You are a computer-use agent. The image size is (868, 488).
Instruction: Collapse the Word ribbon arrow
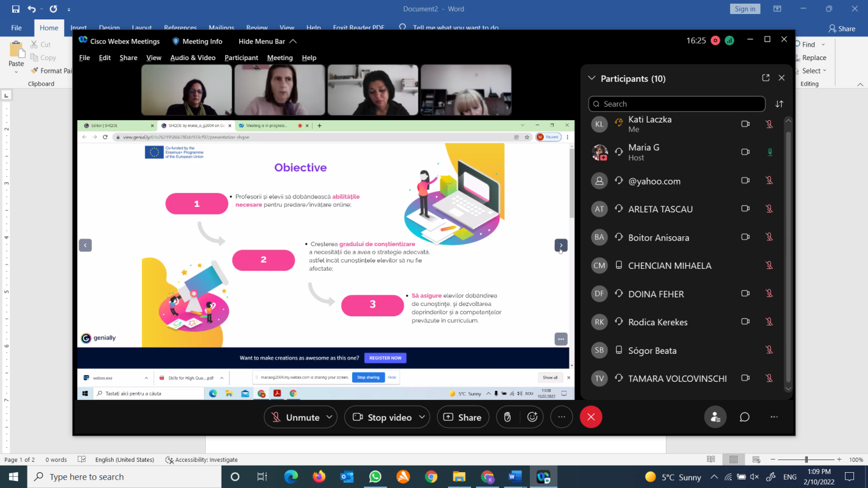coord(860,84)
